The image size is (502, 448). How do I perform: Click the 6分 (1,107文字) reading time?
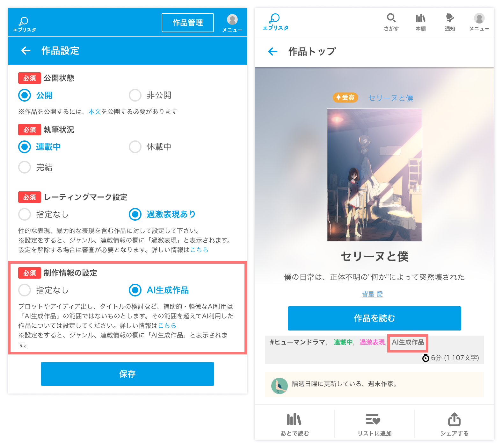(x=451, y=358)
